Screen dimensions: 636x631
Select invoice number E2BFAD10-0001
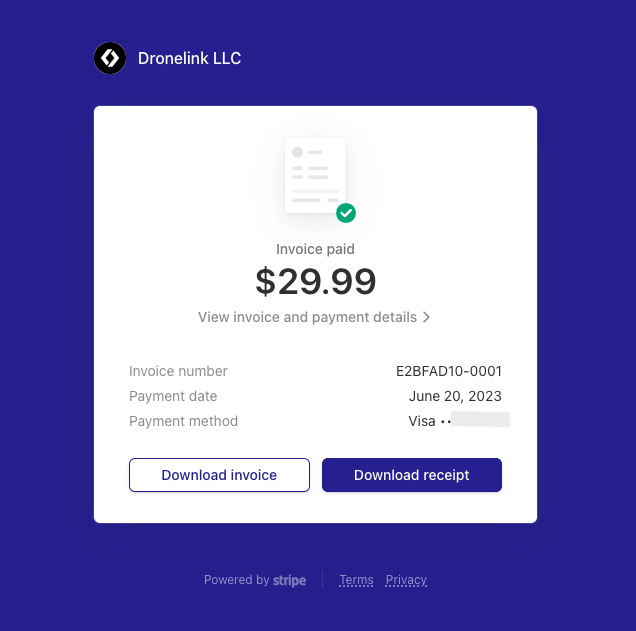point(449,371)
